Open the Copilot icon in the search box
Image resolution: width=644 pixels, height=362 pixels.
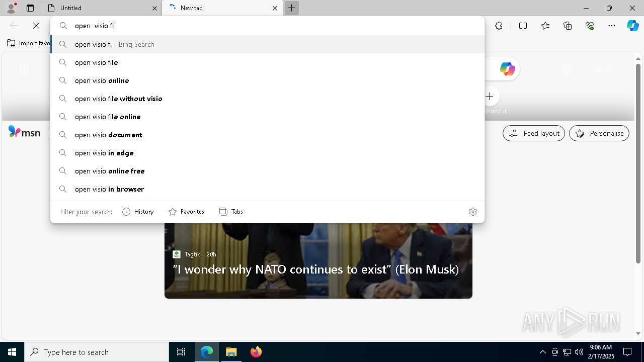click(507, 69)
